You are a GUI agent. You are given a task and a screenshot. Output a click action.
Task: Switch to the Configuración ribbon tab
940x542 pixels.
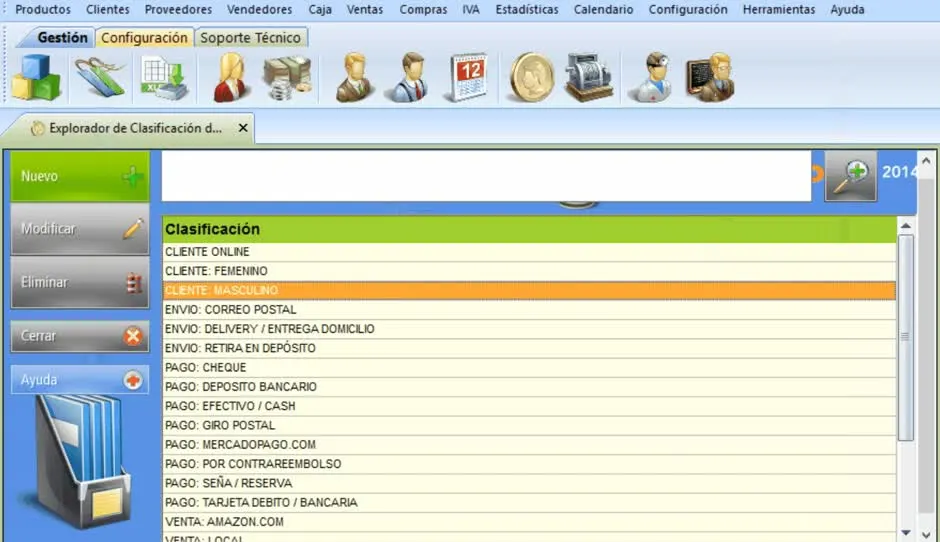pos(144,38)
